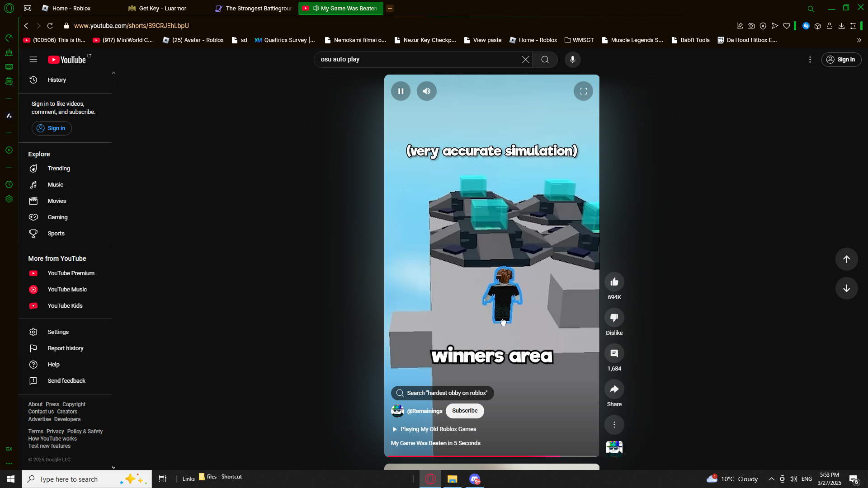
Task: Submit search with magnifier button
Action: click(x=545, y=60)
